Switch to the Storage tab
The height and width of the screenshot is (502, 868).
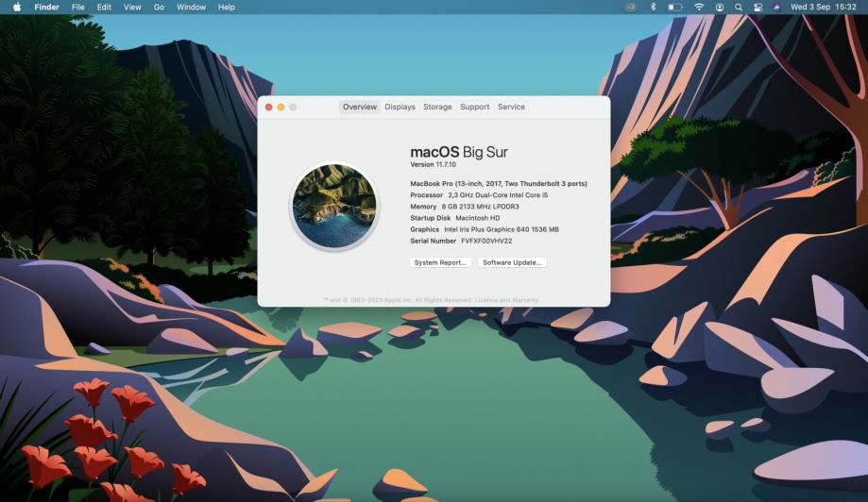[x=437, y=107]
